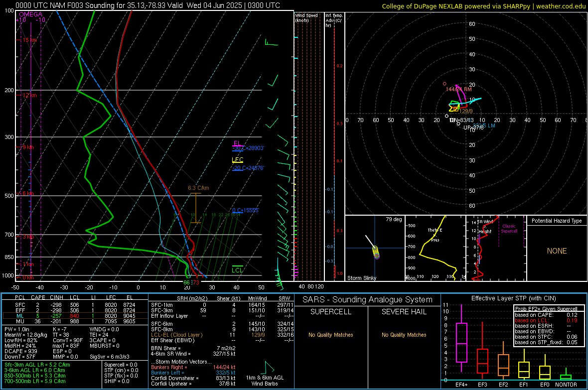Click the sounding title with 'NAM F003 Sounding'
The width and height of the screenshot is (588, 390).
pos(148,5)
